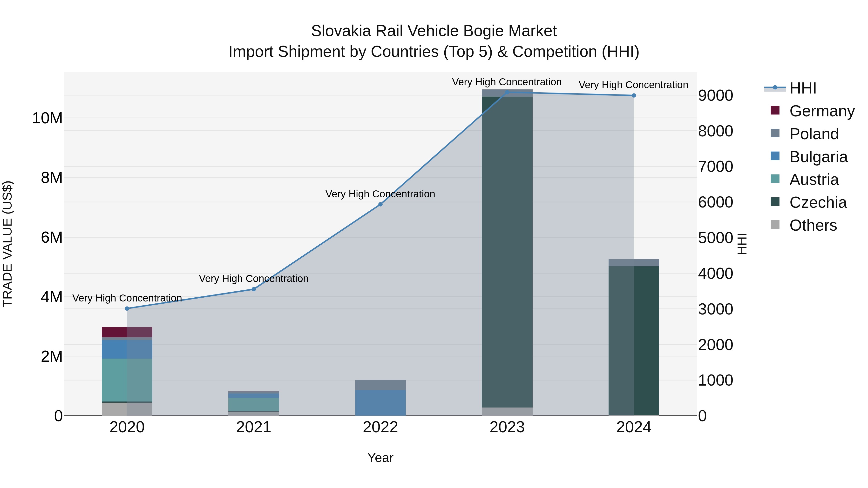
Task: Click the 5000 HHI axis tick
Action: [x=716, y=238]
